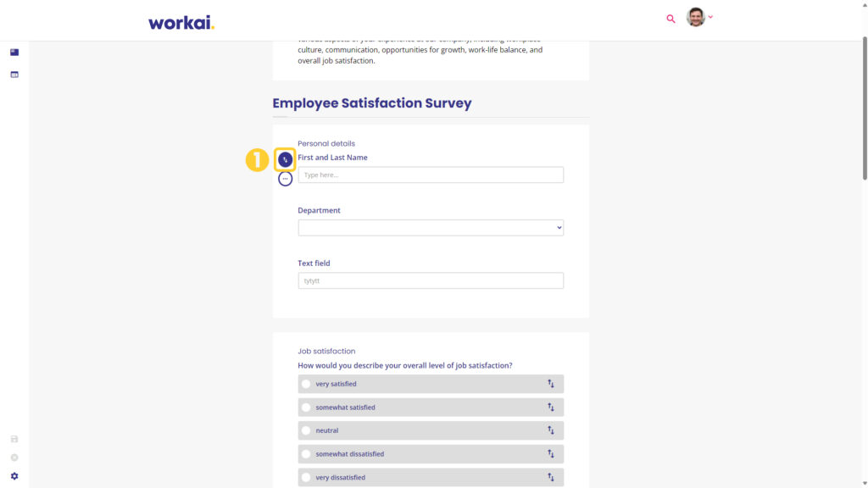The image size is (868, 488).
Task: Open the settings gear in left sidebar
Action: pyautogui.click(x=14, y=476)
